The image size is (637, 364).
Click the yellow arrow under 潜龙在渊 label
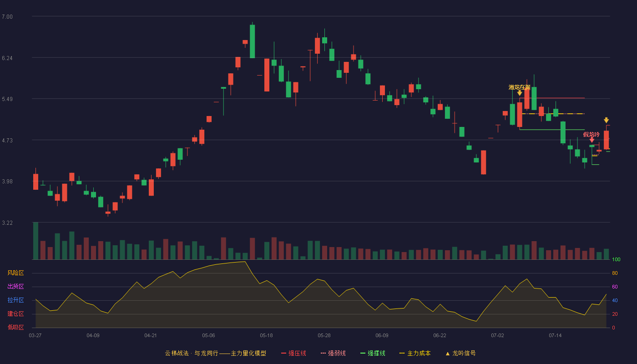520,93
